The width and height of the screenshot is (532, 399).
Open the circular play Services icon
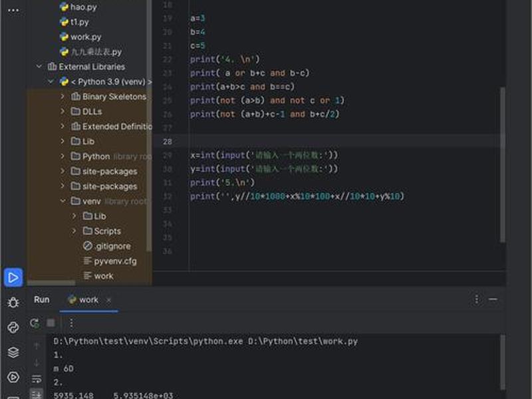pyautogui.click(x=13, y=377)
